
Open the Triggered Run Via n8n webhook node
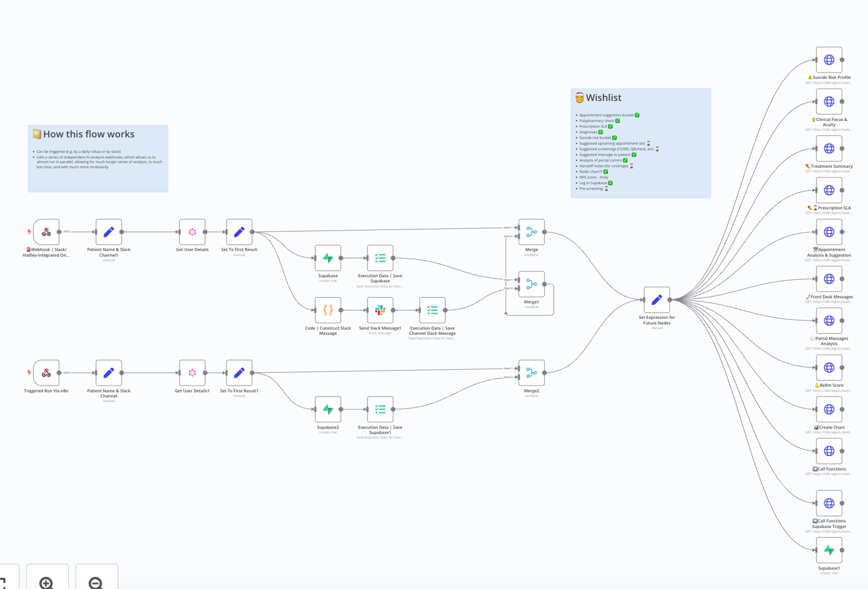[46, 373]
